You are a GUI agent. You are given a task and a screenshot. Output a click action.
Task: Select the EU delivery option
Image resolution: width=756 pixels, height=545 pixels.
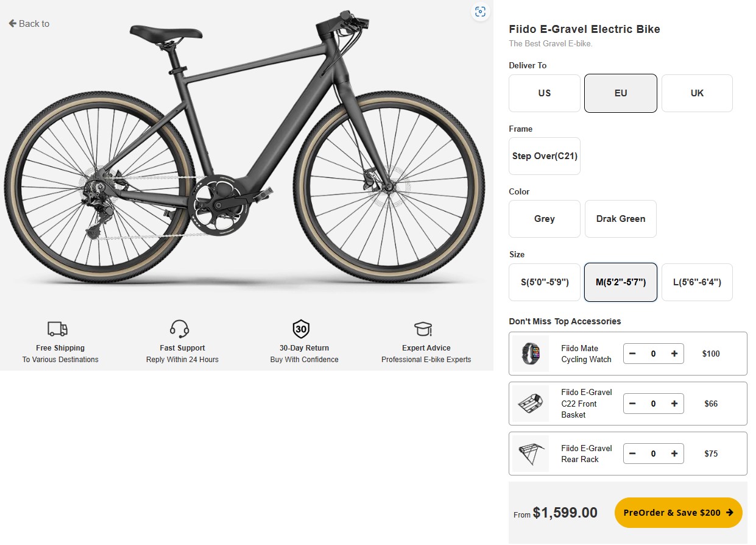[620, 93]
